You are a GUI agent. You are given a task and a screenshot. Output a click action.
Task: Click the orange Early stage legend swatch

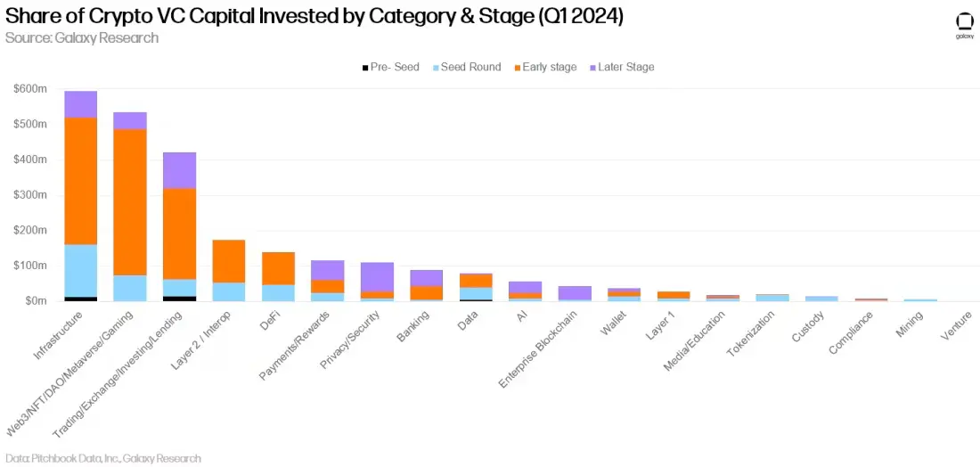point(516,68)
